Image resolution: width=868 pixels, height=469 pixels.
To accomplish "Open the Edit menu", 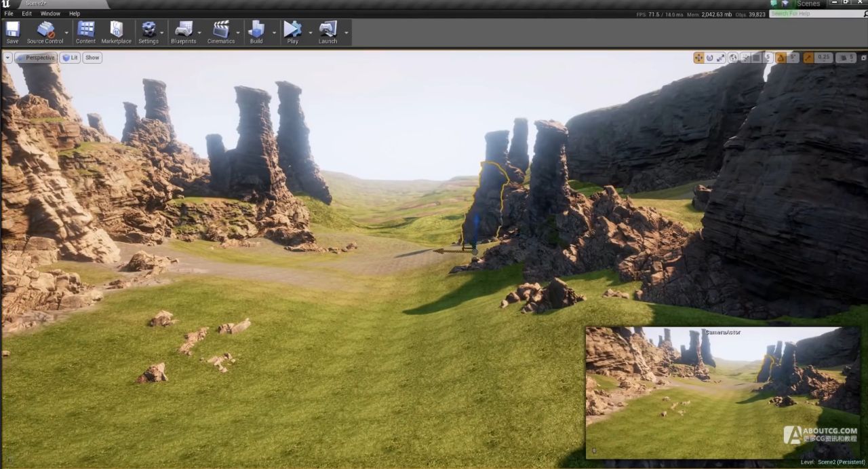I will tap(26, 14).
